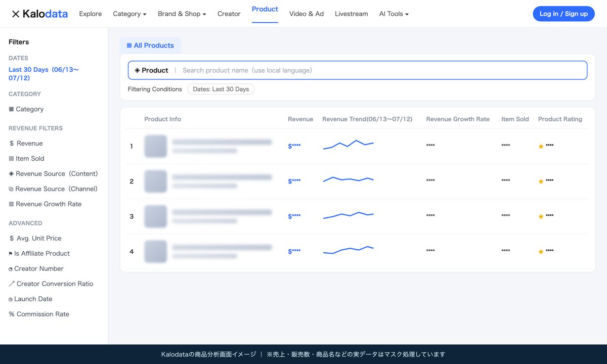
Task: Expand the Brand & Shop menu
Action: coord(182,14)
